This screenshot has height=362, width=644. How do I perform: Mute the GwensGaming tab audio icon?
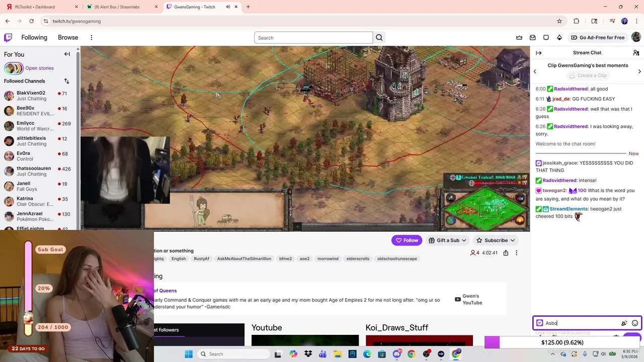coord(228,7)
